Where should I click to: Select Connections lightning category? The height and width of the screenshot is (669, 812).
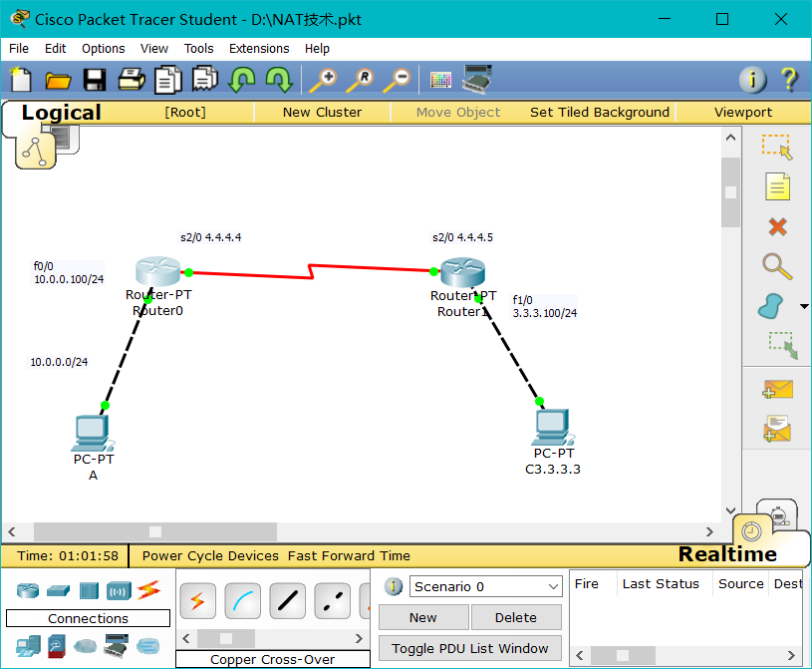149,590
